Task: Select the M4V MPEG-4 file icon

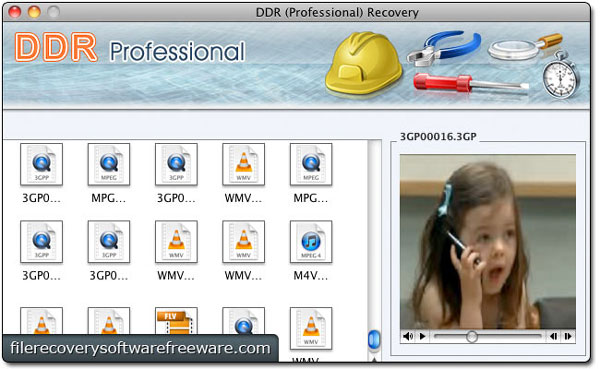Action: coord(311,242)
